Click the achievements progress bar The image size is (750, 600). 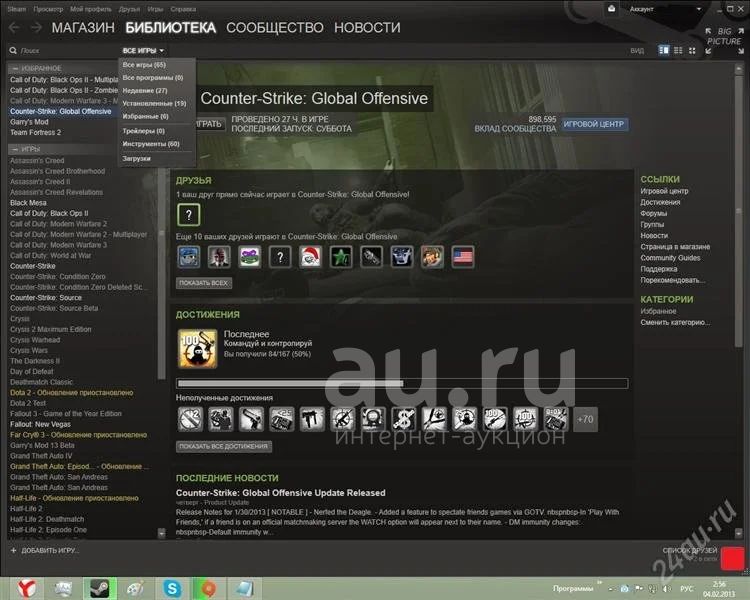click(402, 383)
